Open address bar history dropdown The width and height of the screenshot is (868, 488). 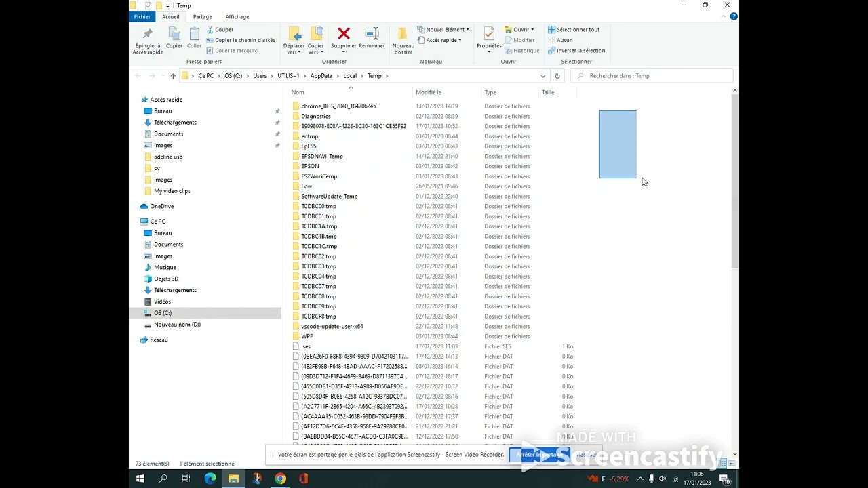click(x=543, y=76)
